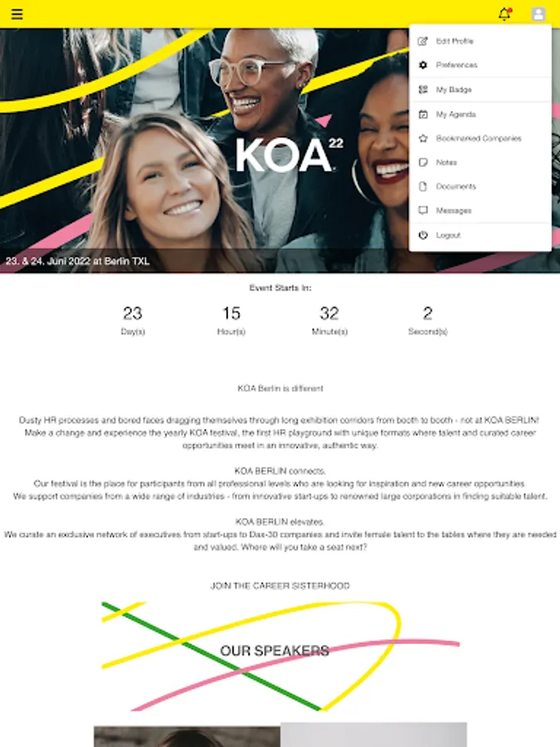The height and width of the screenshot is (747, 560).
Task: Click the Bookmarked Companies star icon
Action: pos(423,138)
